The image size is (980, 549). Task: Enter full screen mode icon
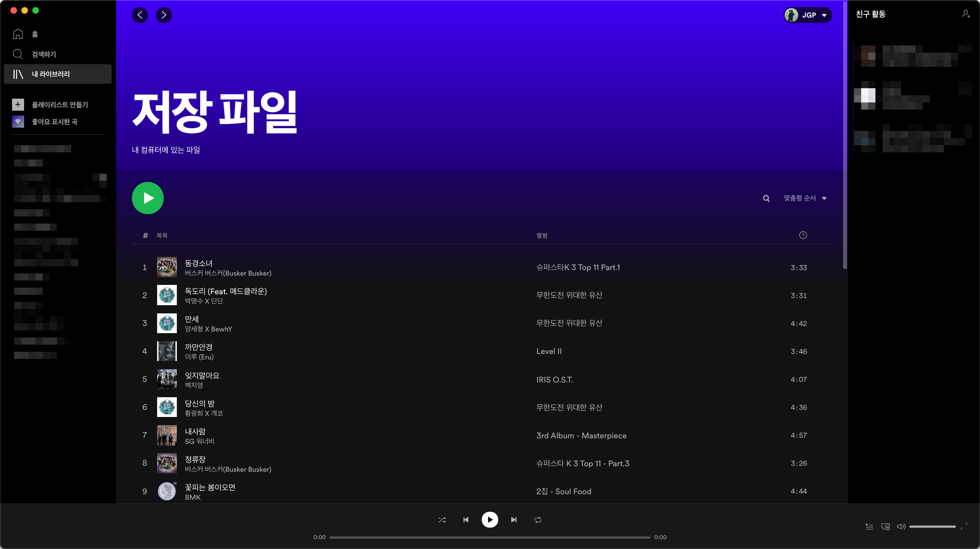964,526
